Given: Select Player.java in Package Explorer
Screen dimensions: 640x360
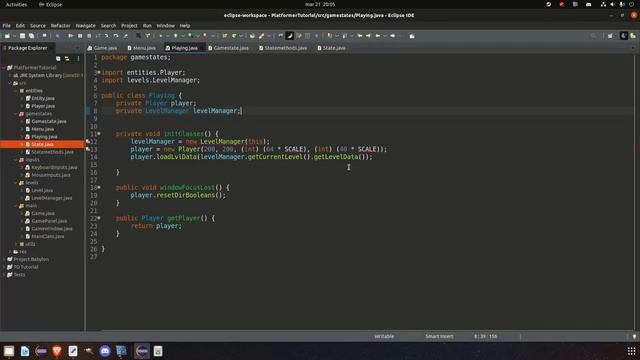Looking at the screenshot, I should coord(43,106).
